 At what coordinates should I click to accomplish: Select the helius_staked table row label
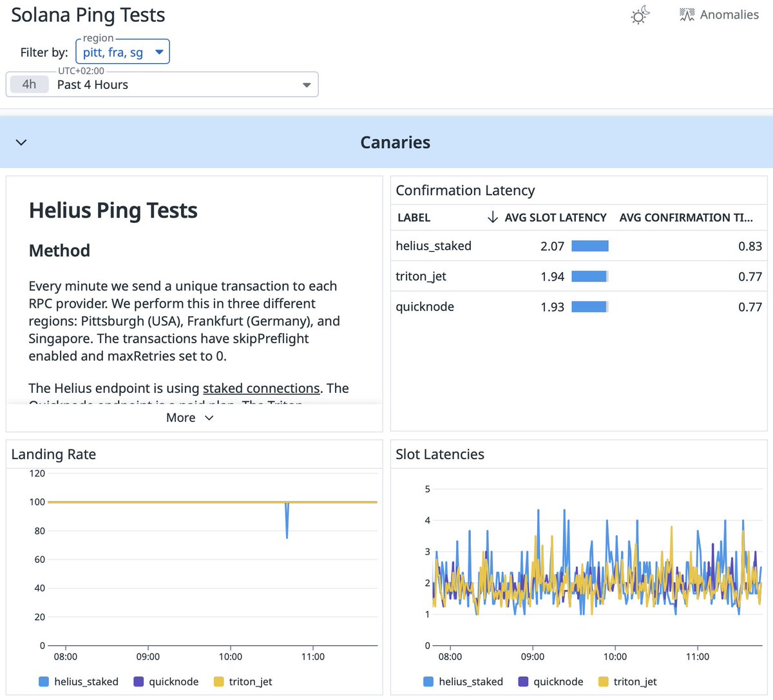pos(434,246)
